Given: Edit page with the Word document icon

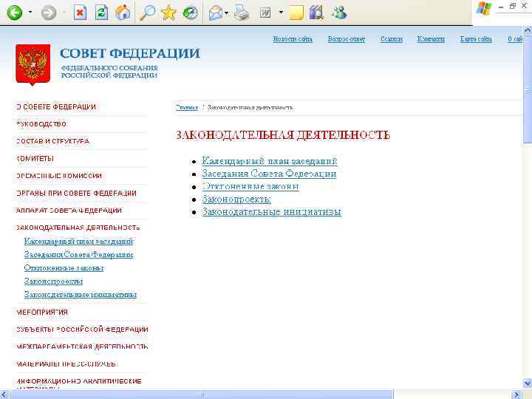Looking at the screenshot, I should point(266,13).
